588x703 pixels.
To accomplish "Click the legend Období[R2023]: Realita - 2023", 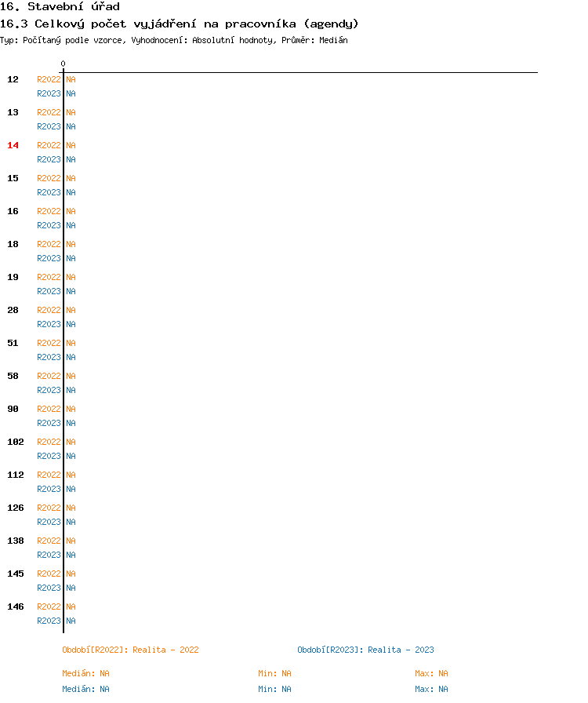I will [365, 650].
